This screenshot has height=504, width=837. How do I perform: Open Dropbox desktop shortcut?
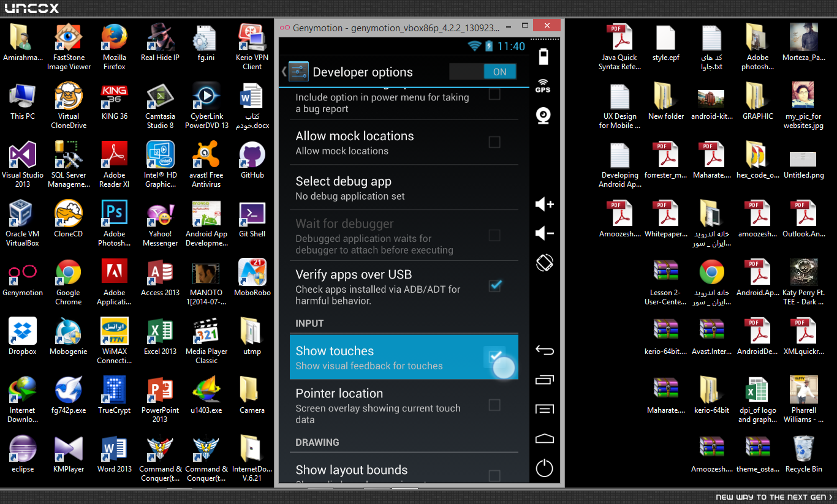[x=23, y=332]
